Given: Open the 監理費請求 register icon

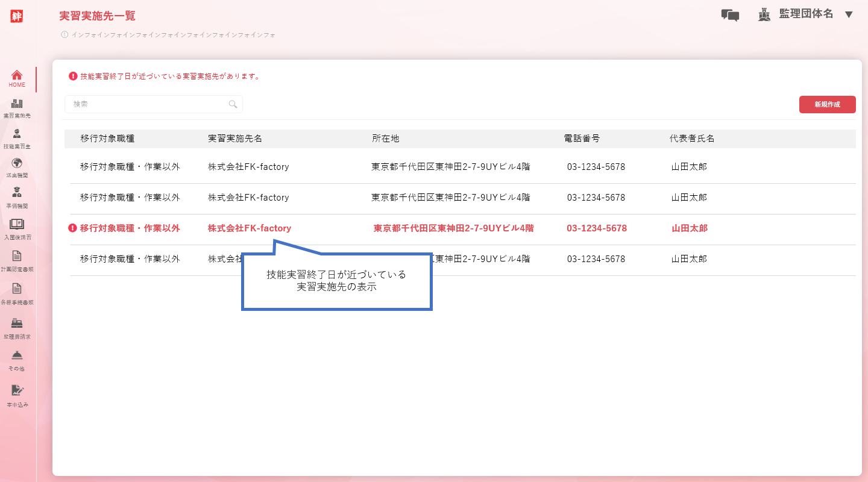Looking at the screenshot, I should coord(17,324).
